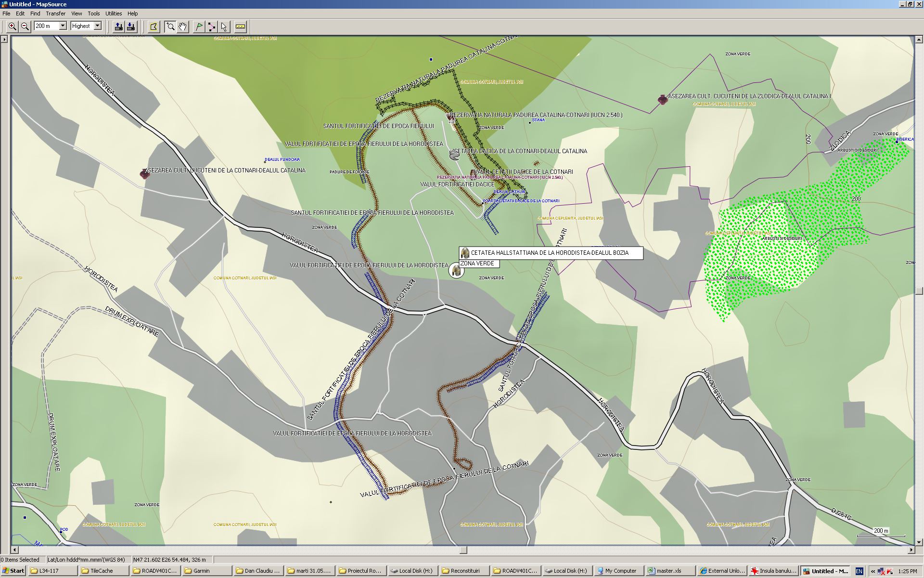The image size is (924, 578).
Task: Click the DJ281C road label
Action: coord(841,514)
